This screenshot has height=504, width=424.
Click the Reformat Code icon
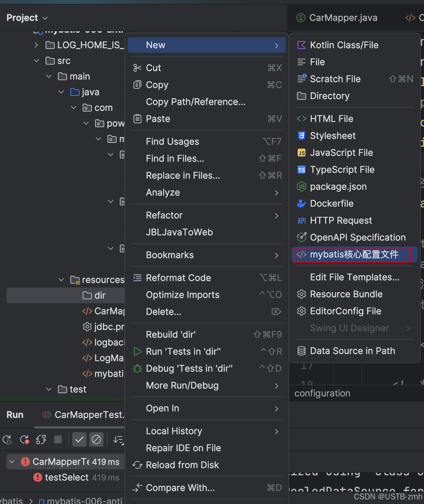click(137, 278)
